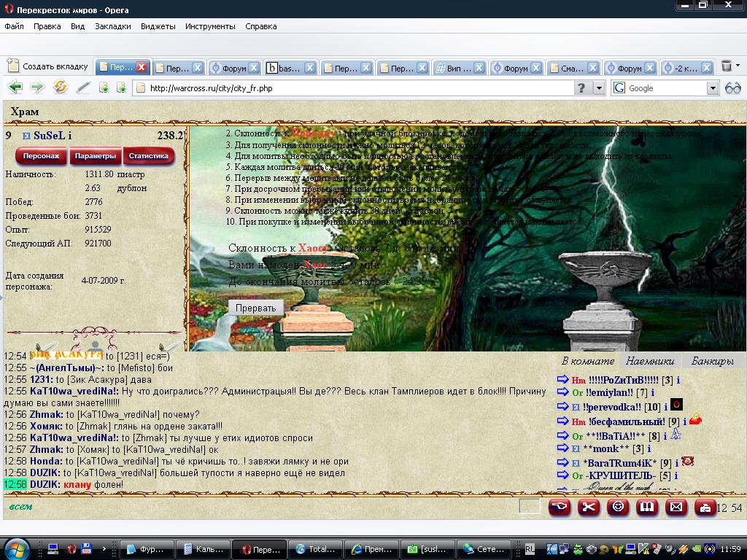Click the question mark button in address bar
Screen dimensions: 747x560
[x=581, y=88]
